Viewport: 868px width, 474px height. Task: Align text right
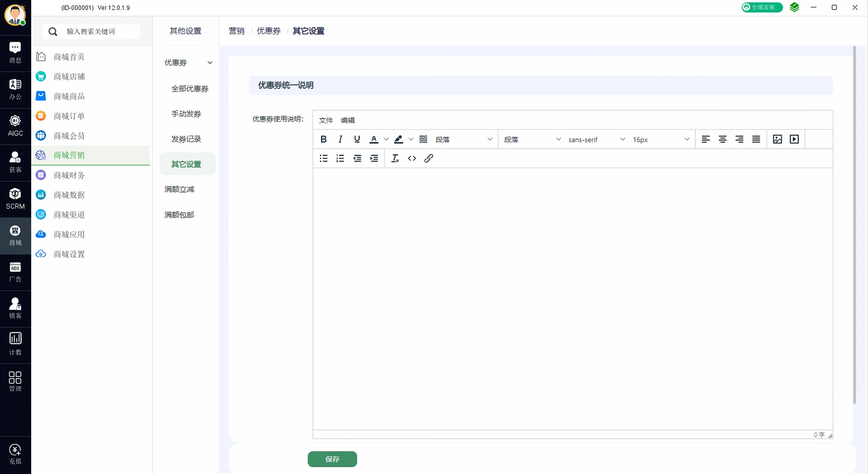point(739,140)
